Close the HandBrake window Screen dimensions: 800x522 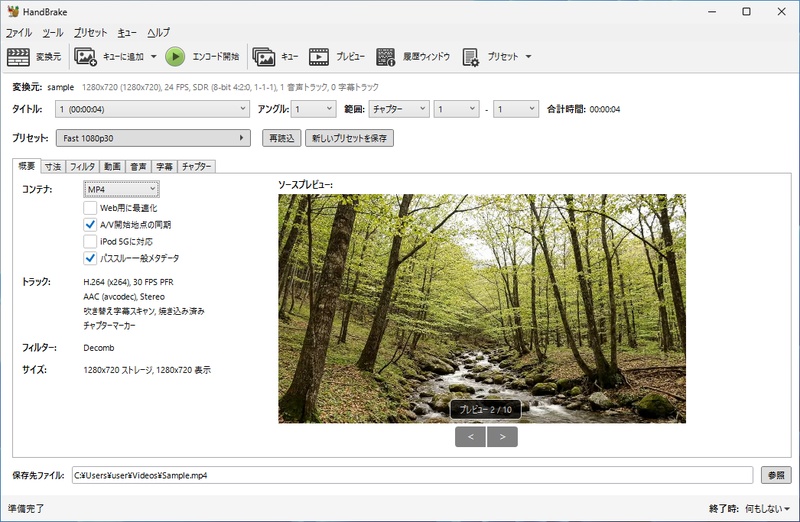point(781,12)
